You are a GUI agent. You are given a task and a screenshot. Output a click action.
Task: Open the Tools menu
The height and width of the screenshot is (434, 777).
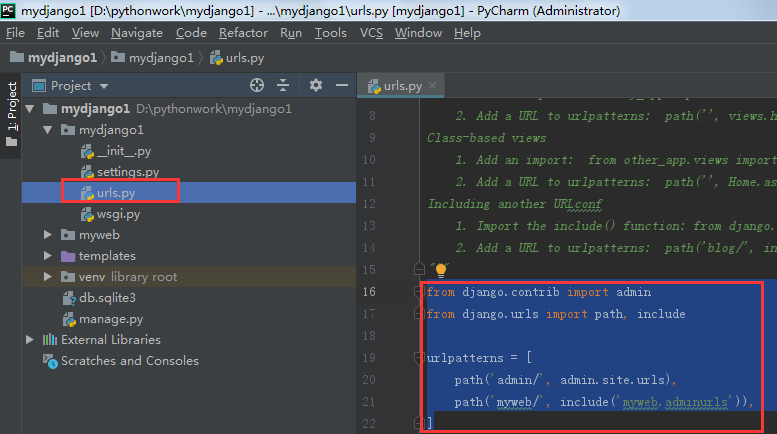point(331,33)
